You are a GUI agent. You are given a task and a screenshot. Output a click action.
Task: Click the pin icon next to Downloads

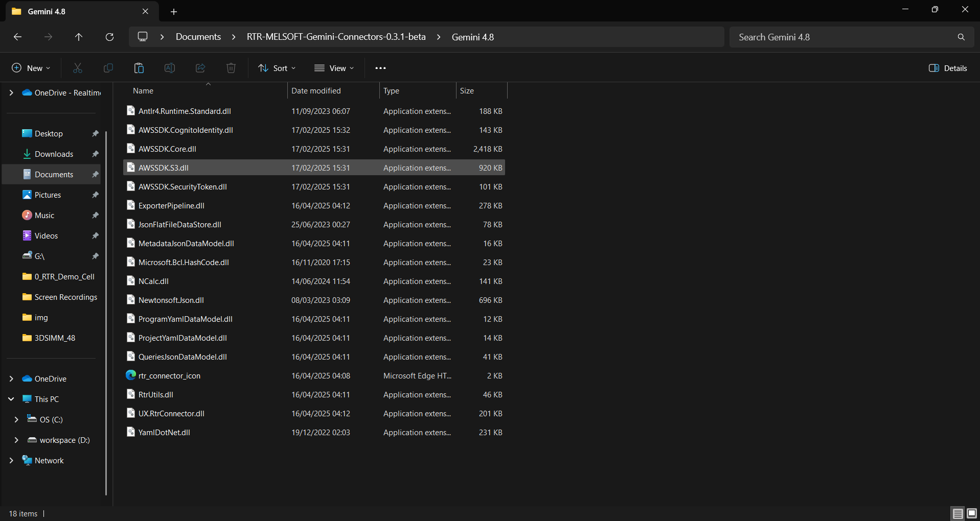(95, 154)
